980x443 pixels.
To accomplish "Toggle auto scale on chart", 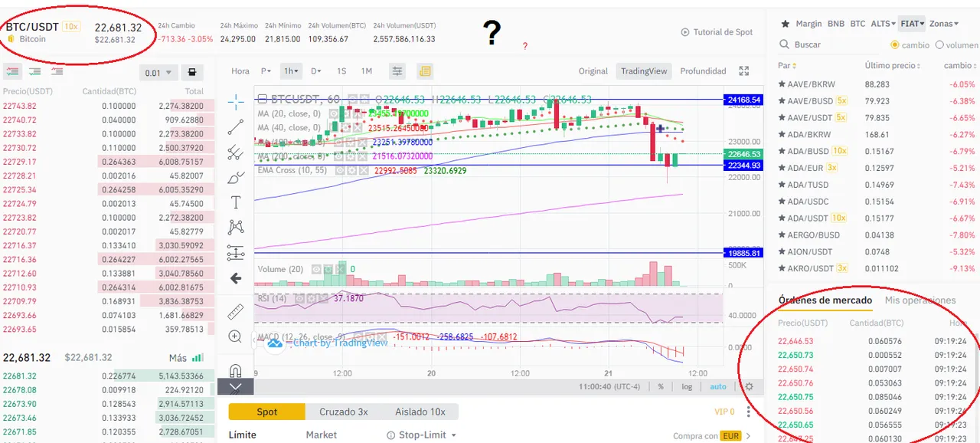I will click(717, 387).
